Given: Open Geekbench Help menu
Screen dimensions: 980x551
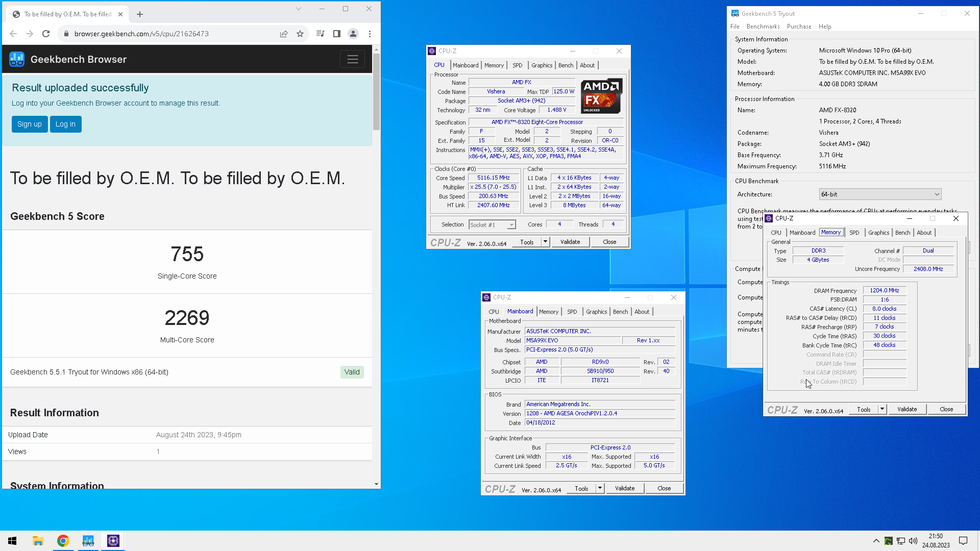Looking at the screenshot, I should [x=825, y=27].
